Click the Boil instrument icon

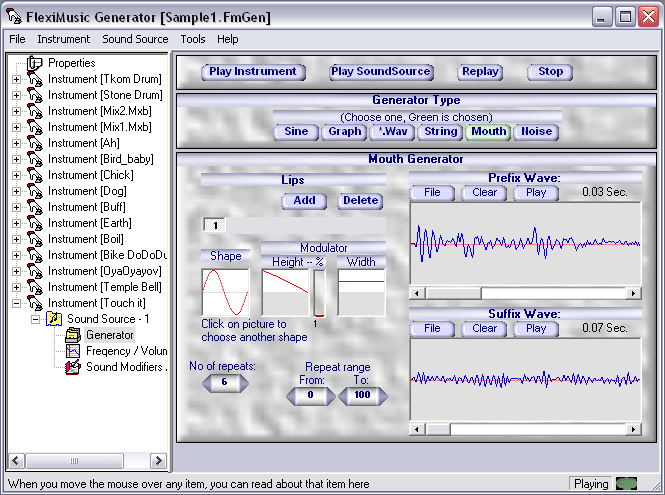35,239
